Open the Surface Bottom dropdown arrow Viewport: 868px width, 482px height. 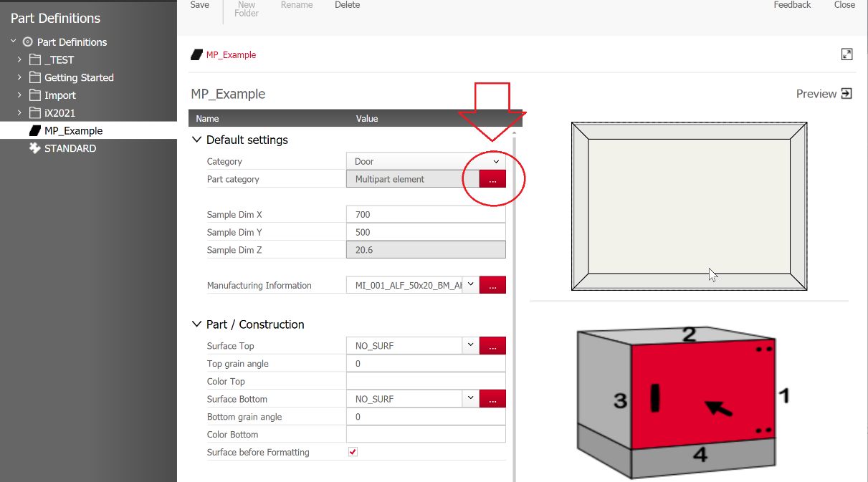[471, 398]
